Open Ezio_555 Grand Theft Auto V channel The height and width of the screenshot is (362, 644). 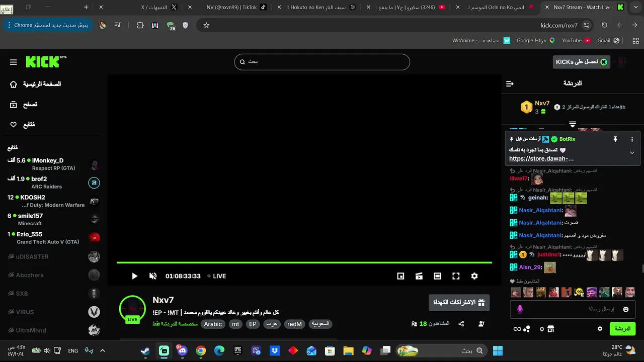(x=53, y=238)
